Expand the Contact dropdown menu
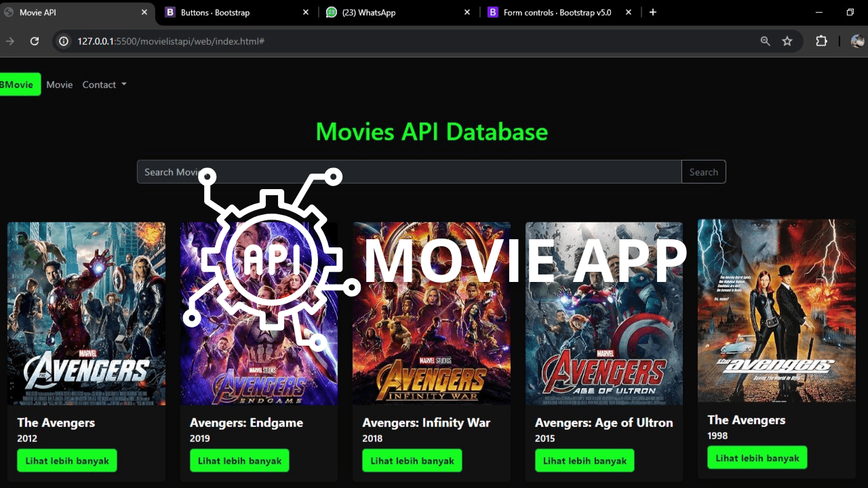This screenshot has width=868, height=488. click(104, 85)
